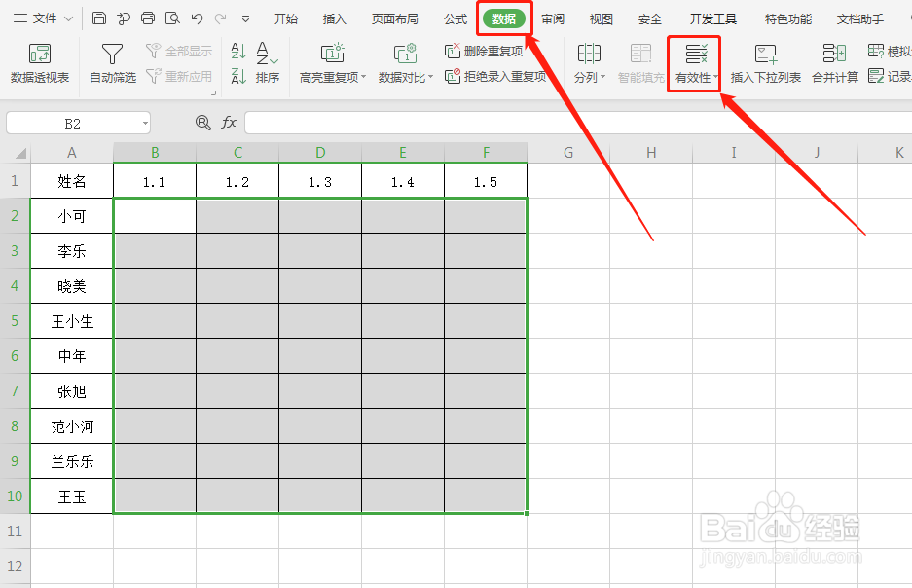The width and height of the screenshot is (912, 588).
Task: Click the Print icon
Action: pyautogui.click(x=148, y=18)
